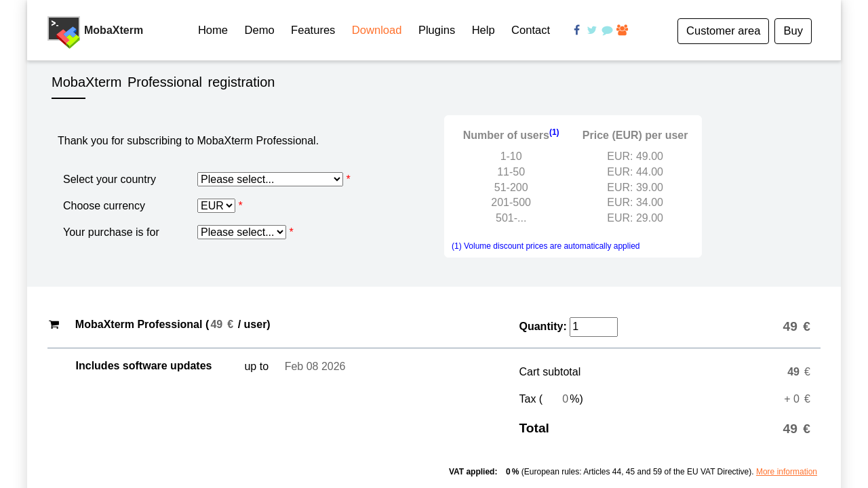Open the Plugins menu item
Image resolution: width=868 pixels, height=488 pixels.
[437, 30]
